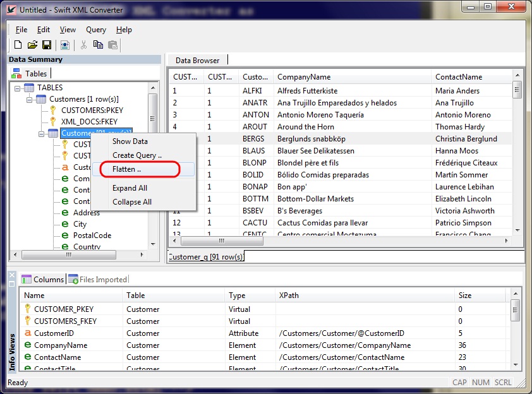Save using the floppy disk icon

pyautogui.click(x=47, y=45)
